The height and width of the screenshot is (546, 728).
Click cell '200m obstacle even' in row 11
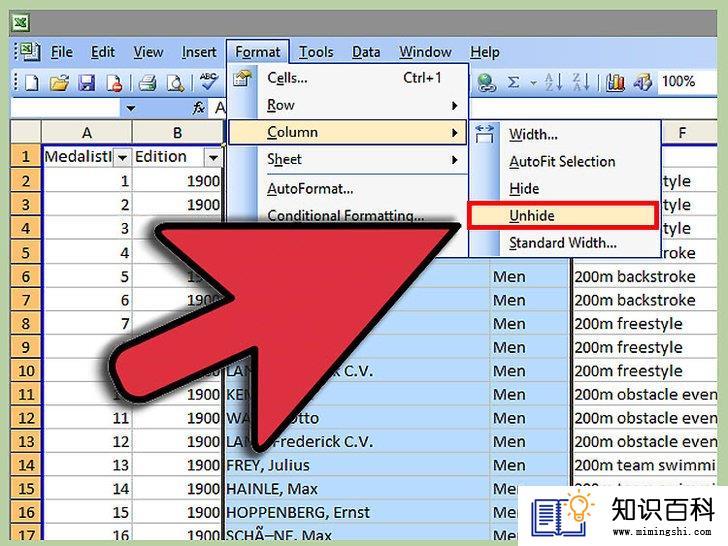(645, 395)
